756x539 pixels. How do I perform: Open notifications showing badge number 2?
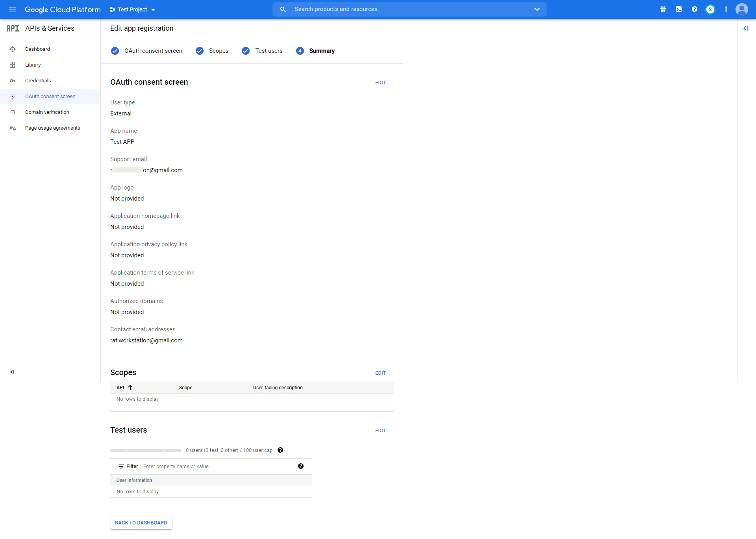point(710,9)
